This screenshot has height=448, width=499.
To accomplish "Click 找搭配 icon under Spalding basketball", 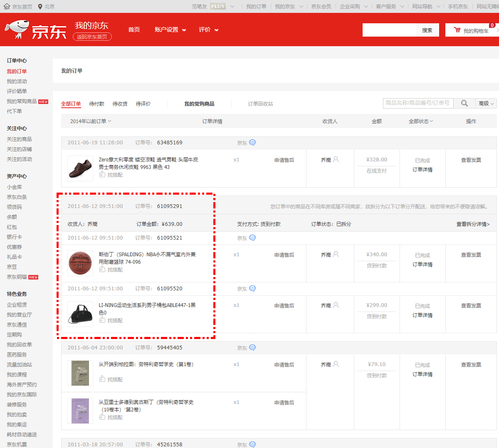I will click(102, 270).
